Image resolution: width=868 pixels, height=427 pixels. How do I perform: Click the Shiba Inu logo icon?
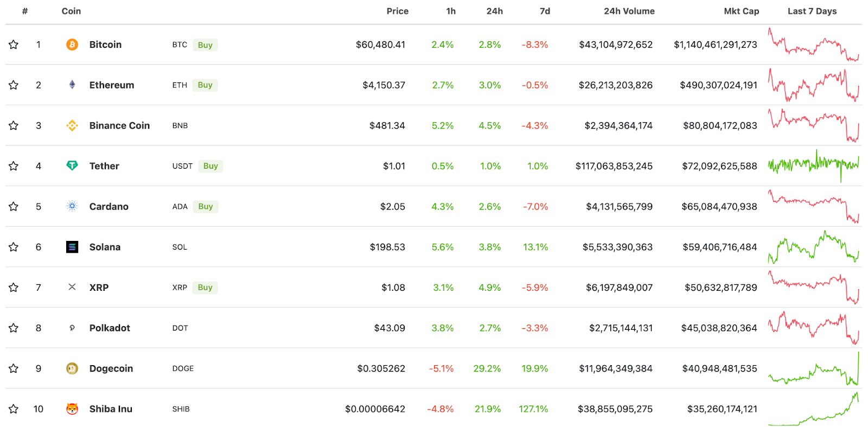72,409
